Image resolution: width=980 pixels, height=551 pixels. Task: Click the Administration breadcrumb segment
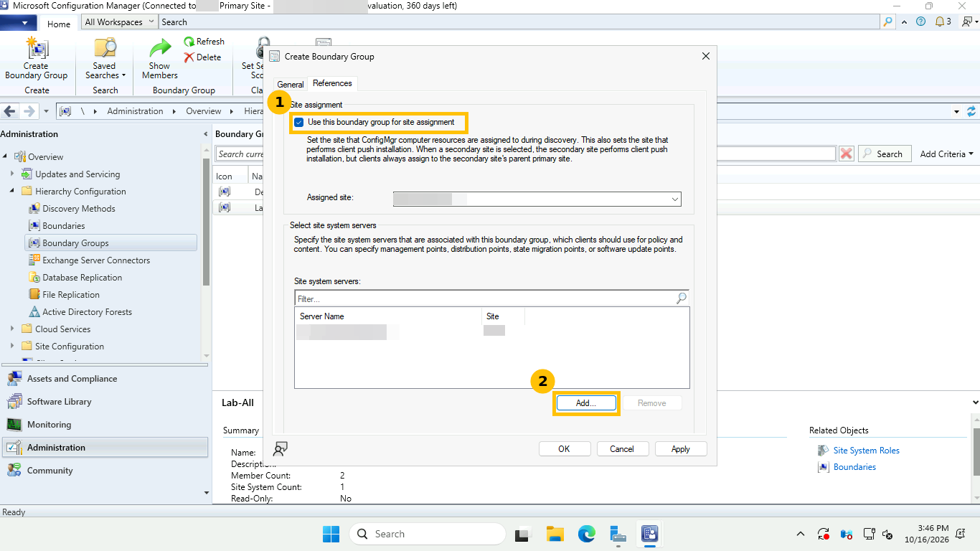[x=135, y=111]
